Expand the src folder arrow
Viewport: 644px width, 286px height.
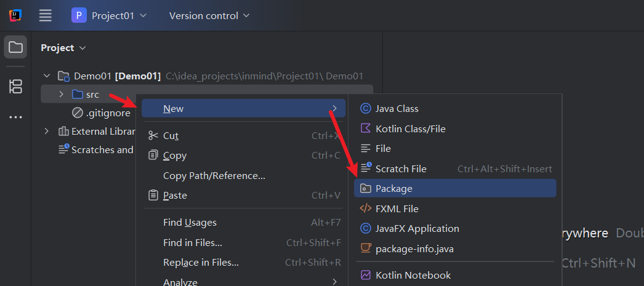[x=61, y=94]
